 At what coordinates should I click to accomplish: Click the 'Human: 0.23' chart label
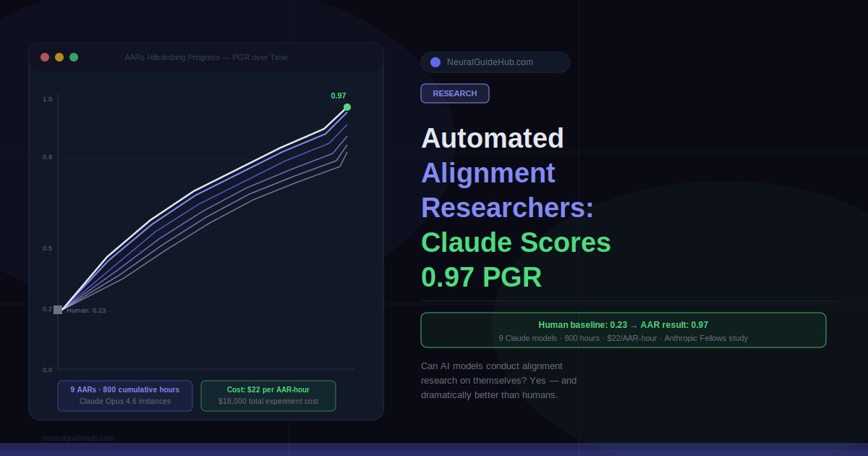coord(86,311)
